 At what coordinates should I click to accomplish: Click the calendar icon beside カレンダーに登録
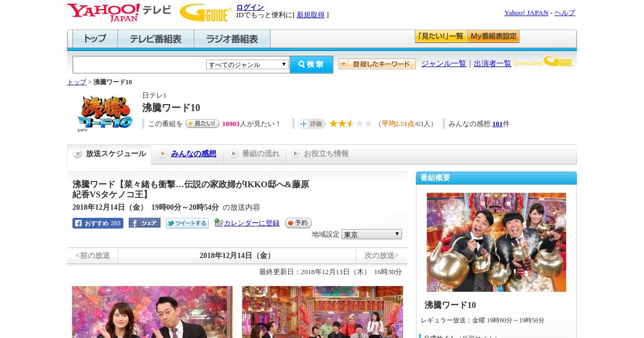click(x=218, y=223)
